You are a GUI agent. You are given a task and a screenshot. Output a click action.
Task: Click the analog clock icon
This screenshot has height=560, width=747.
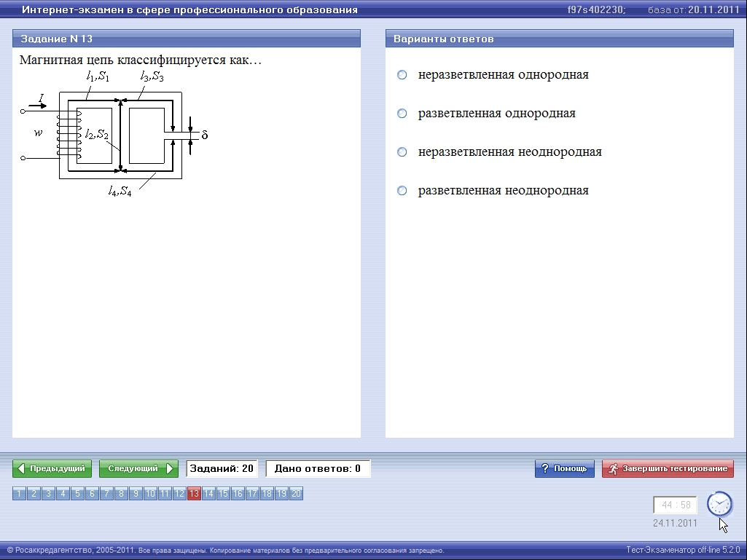(719, 504)
